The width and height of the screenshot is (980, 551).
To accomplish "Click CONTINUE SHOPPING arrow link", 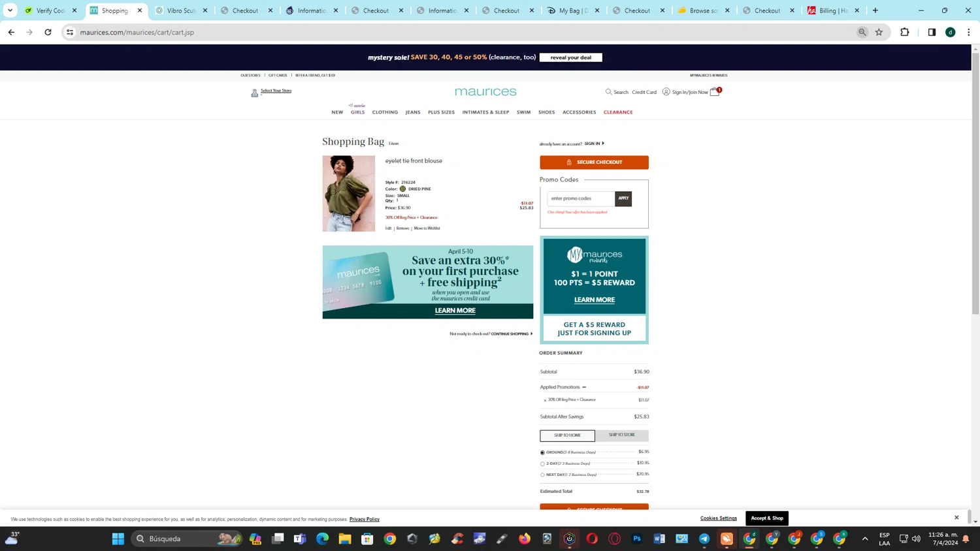I will coord(512,334).
